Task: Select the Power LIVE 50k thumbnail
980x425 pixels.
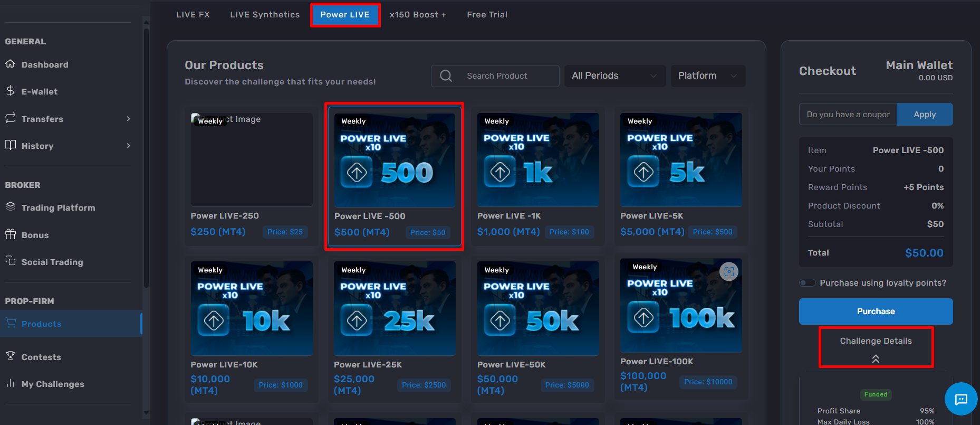Action: coord(538,308)
